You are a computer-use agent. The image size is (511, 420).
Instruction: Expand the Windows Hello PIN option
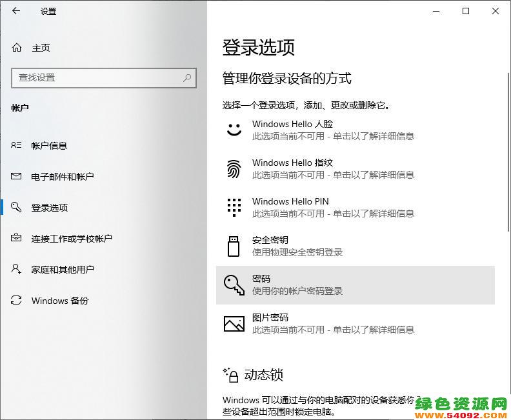click(x=356, y=208)
